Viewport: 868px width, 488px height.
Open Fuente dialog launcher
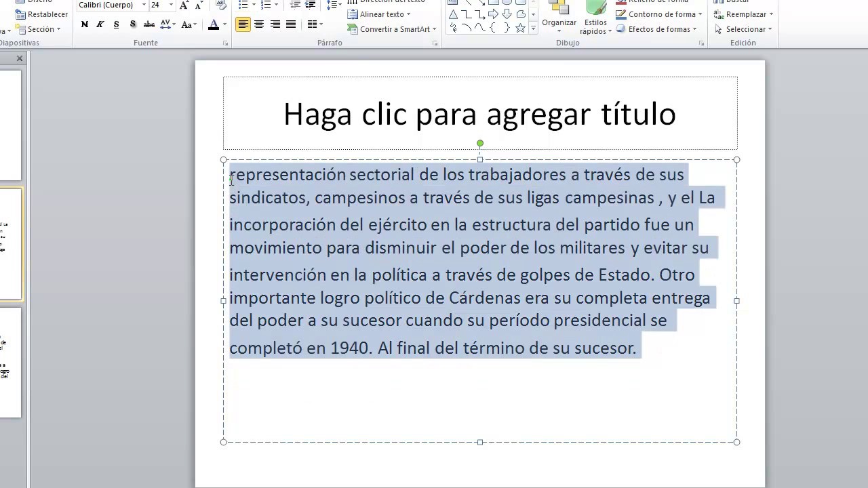(x=226, y=43)
